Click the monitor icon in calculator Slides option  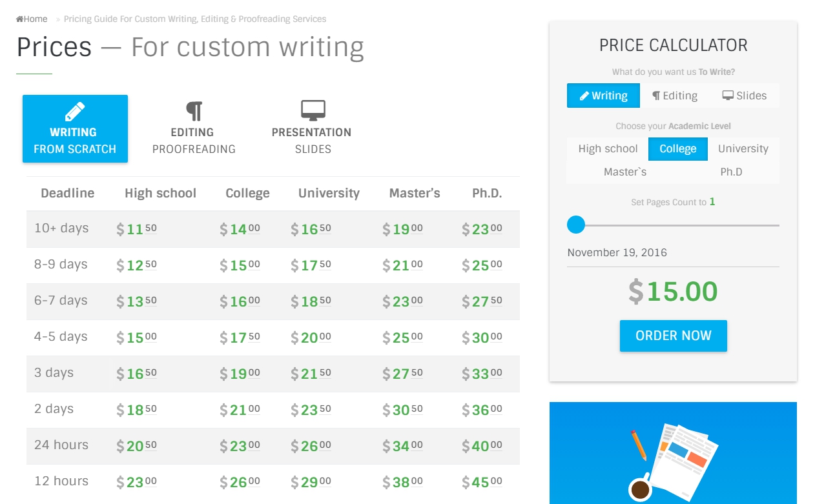[x=728, y=96]
